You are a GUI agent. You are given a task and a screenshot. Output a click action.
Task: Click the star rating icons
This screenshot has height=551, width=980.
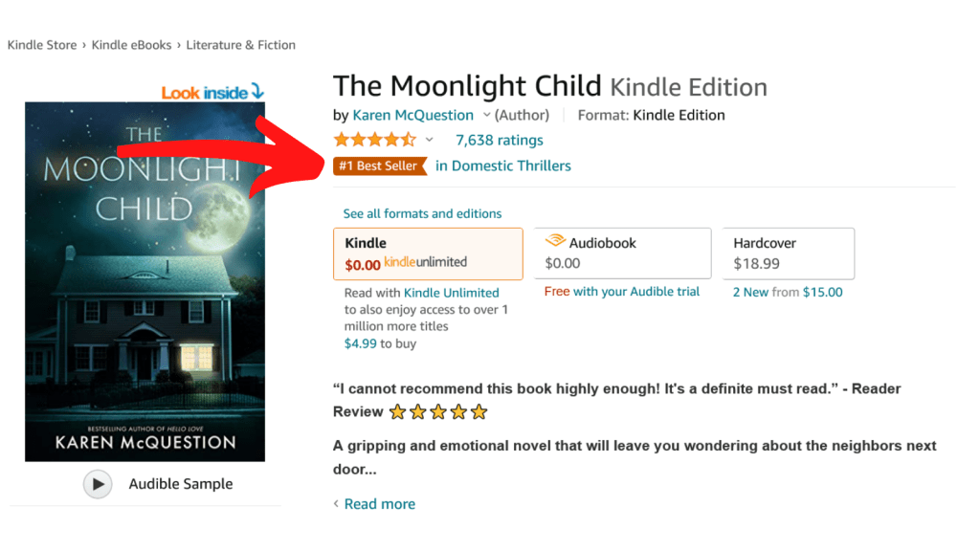[374, 140]
